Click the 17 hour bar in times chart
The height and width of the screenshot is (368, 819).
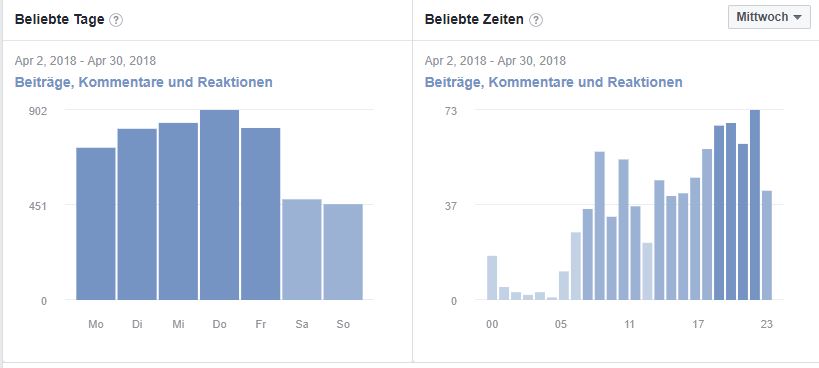click(x=695, y=239)
